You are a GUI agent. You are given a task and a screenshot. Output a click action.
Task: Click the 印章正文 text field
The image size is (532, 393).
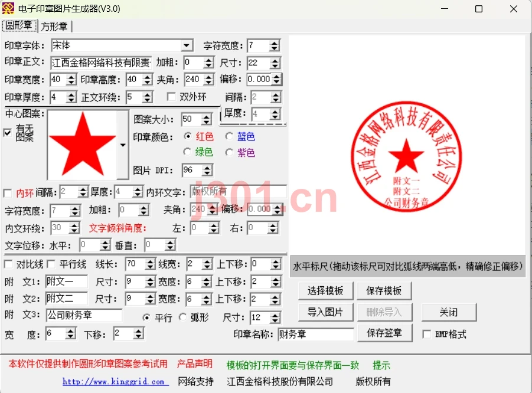[x=101, y=63]
